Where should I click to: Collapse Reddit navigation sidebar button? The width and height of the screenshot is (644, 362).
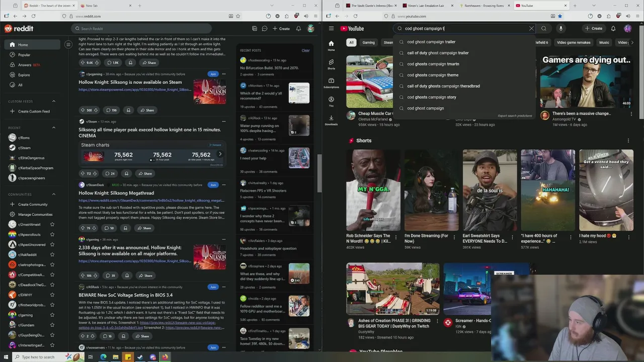(68, 45)
